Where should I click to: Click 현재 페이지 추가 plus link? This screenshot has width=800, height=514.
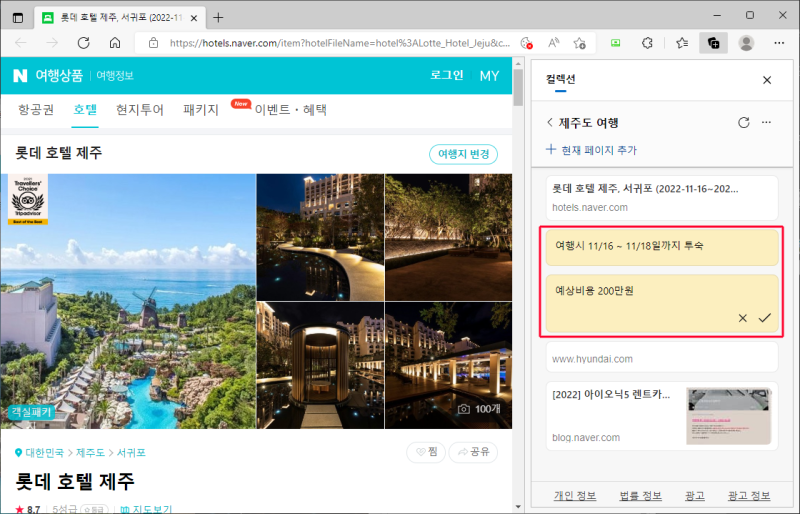[x=591, y=150]
